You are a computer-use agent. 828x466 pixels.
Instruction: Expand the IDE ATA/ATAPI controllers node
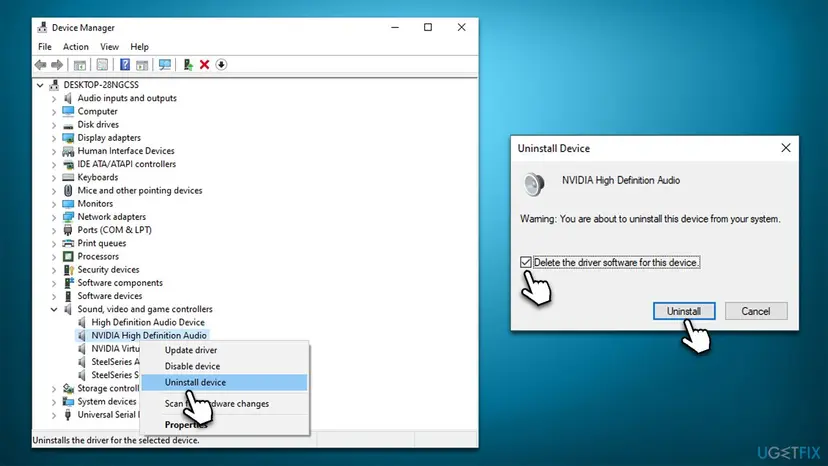click(x=54, y=164)
